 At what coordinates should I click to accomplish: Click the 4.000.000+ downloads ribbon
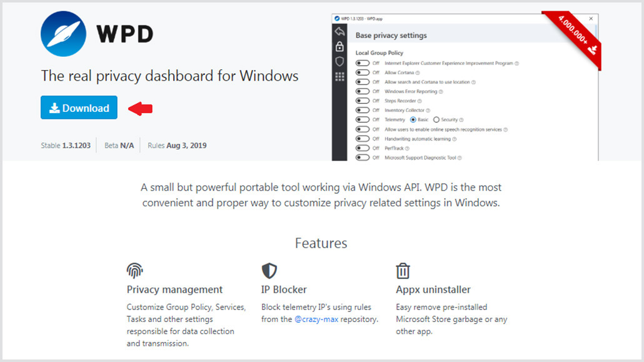(575, 36)
